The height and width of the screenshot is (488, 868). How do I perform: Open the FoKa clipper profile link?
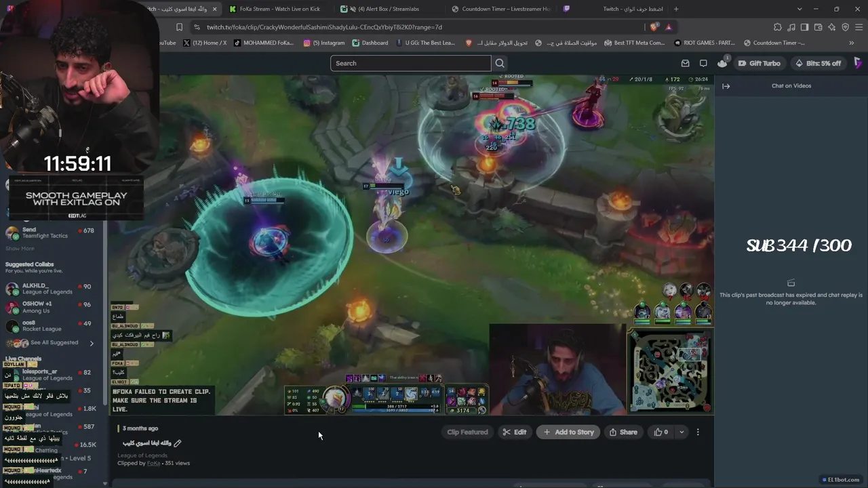click(x=154, y=463)
